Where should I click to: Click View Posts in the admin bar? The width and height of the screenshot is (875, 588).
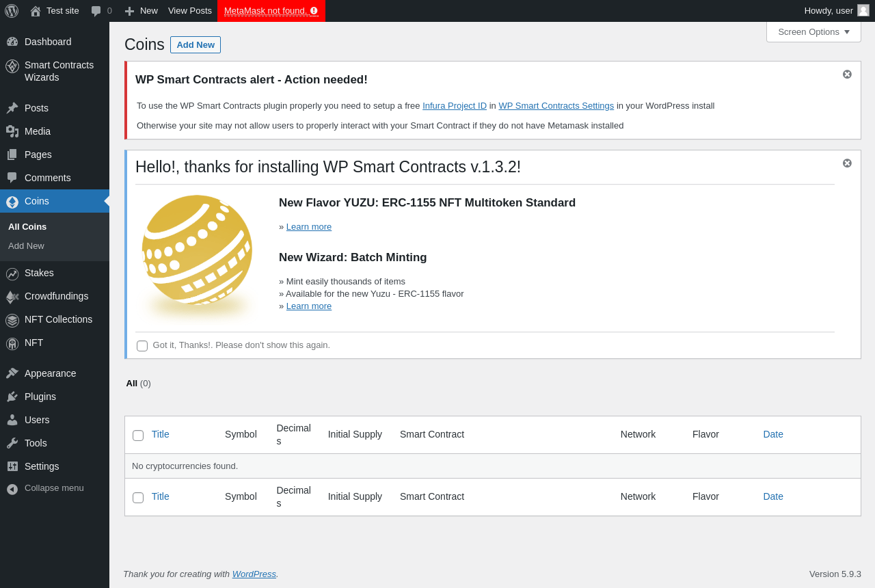point(190,10)
